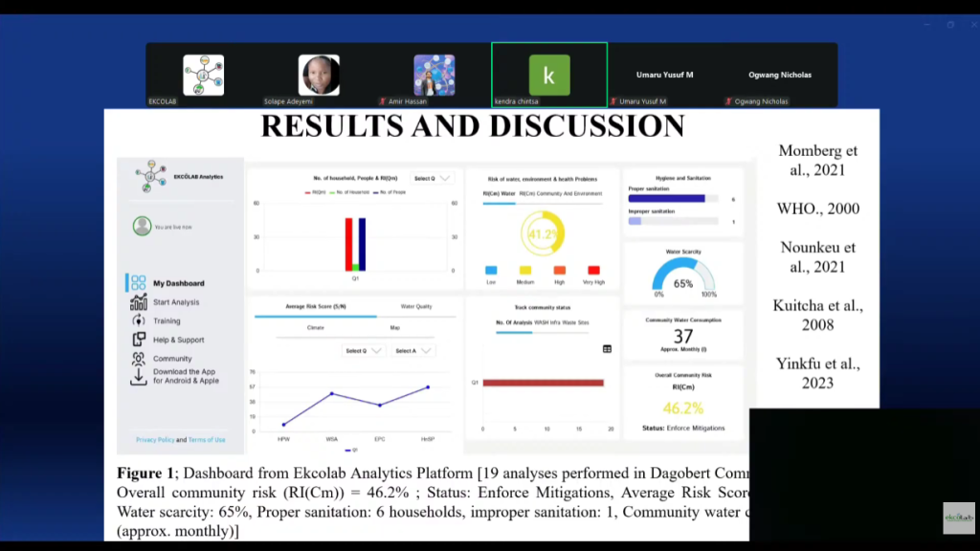
Task: Click the user profile avatar icon
Action: point(143,226)
